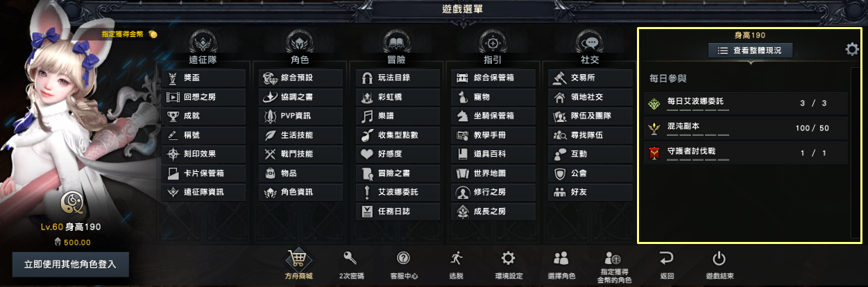868x287 pixels.
Task: Click the 2次密碼 key icon
Action: (350, 258)
